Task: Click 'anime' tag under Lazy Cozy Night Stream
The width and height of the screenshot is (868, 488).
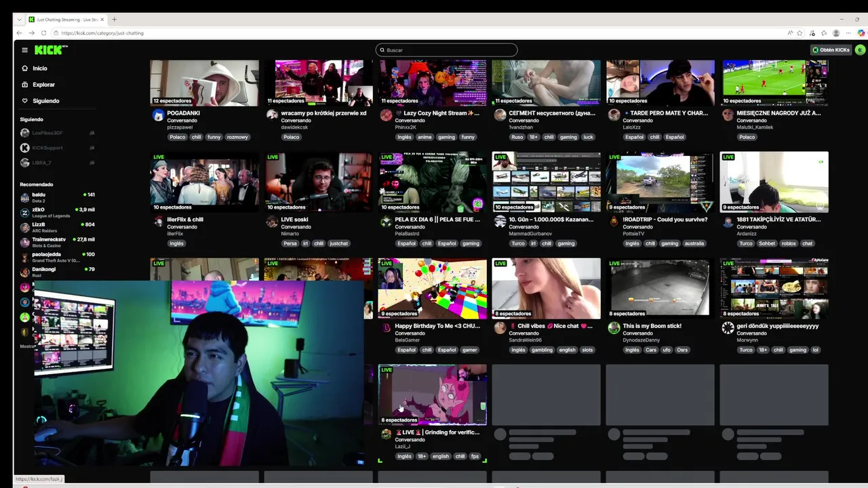Action: coord(425,137)
